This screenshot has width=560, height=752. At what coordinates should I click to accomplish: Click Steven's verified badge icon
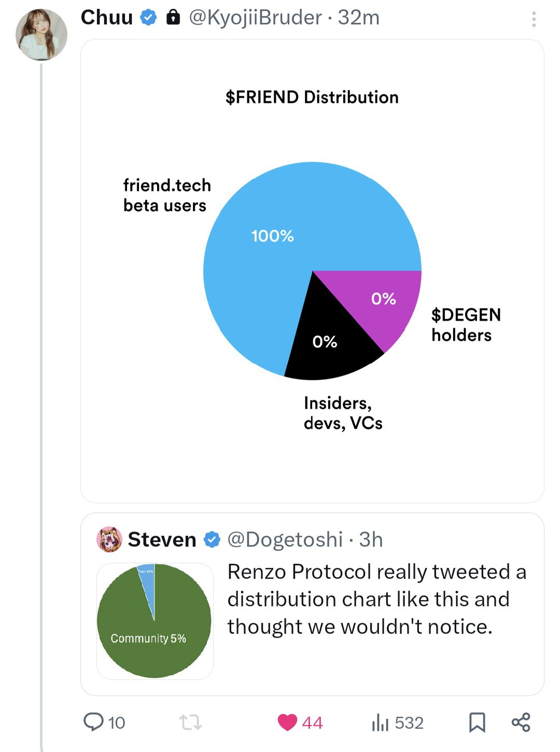point(212,539)
